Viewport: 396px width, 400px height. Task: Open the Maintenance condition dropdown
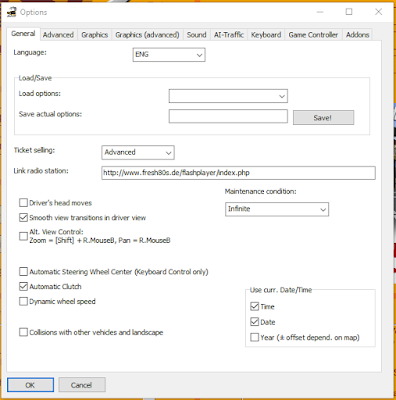tap(277, 209)
